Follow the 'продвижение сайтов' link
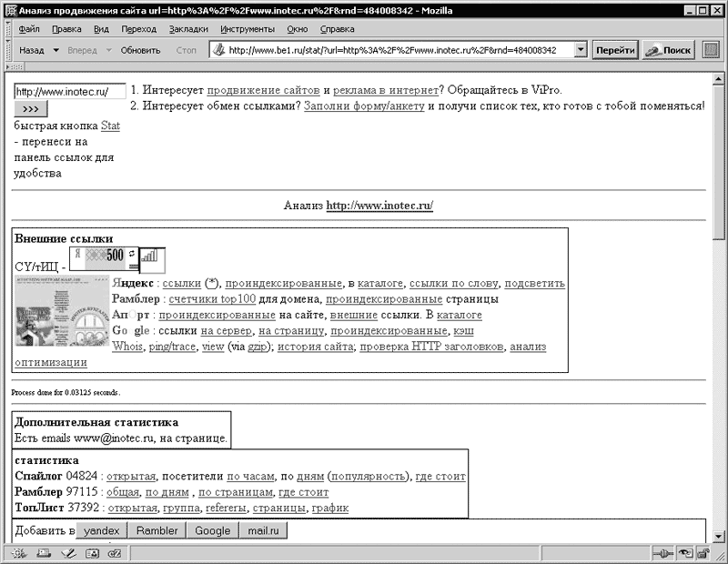 pos(263,90)
